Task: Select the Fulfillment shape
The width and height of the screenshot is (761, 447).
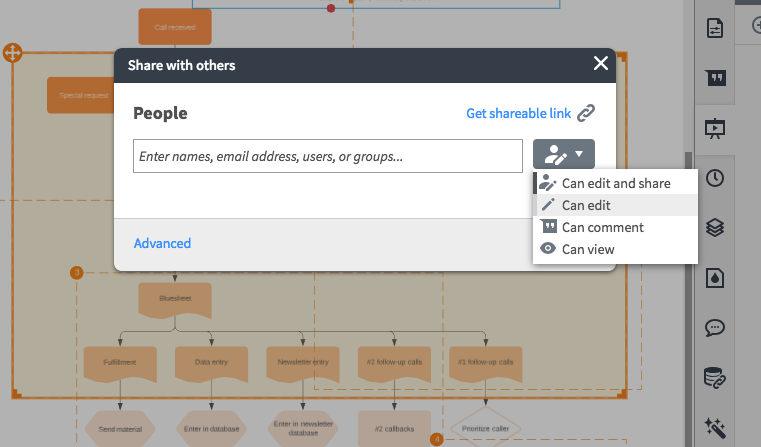Action: click(x=120, y=364)
